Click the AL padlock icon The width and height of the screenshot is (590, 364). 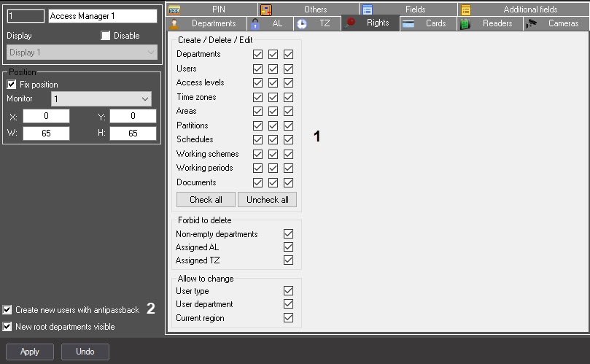(x=255, y=24)
